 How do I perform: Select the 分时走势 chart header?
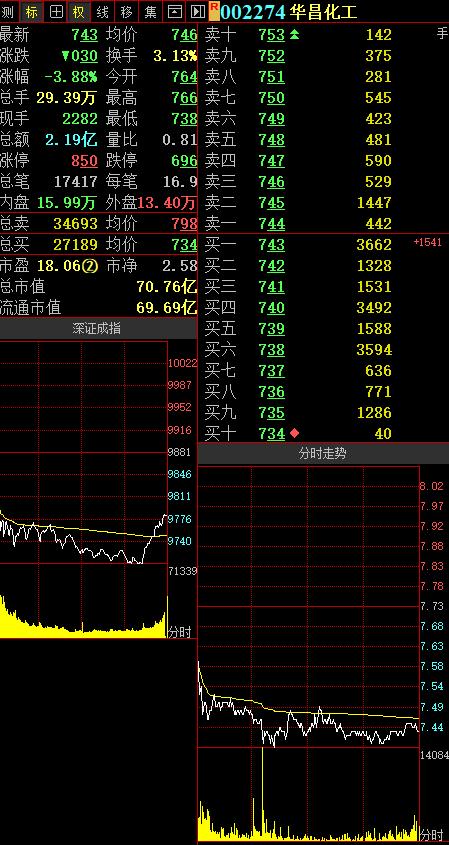pos(323,454)
